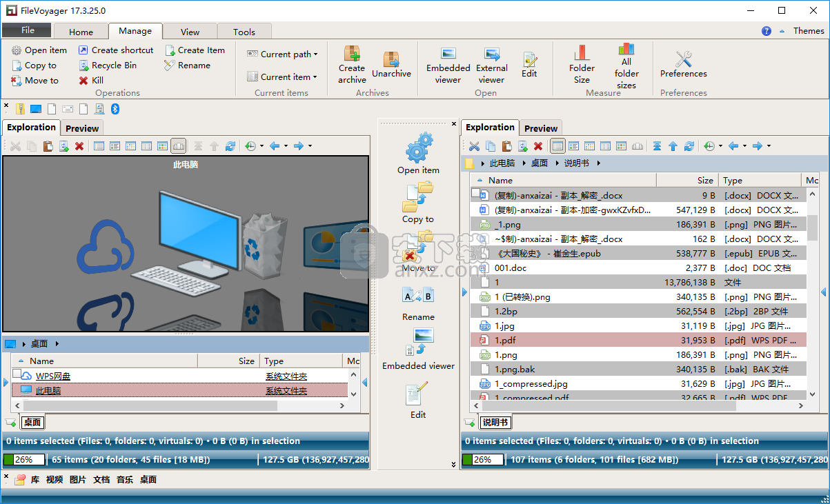This screenshot has height=504, width=830.
Task: Click the Create archive ribbon icon
Action: point(352,54)
